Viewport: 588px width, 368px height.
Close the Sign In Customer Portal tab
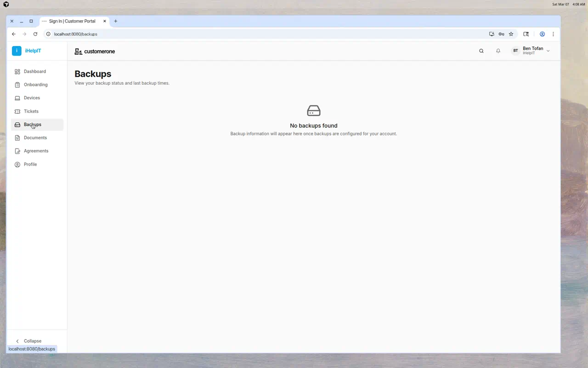(105, 21)
